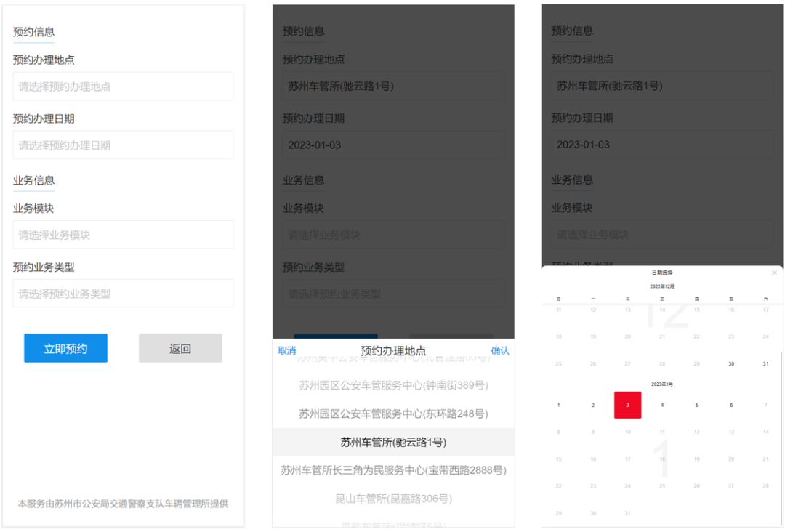Select 苏州车管所(驰云路1号) in picker list
The width and height of the screenshot is (785, 532).
click(x=393, y=443)
